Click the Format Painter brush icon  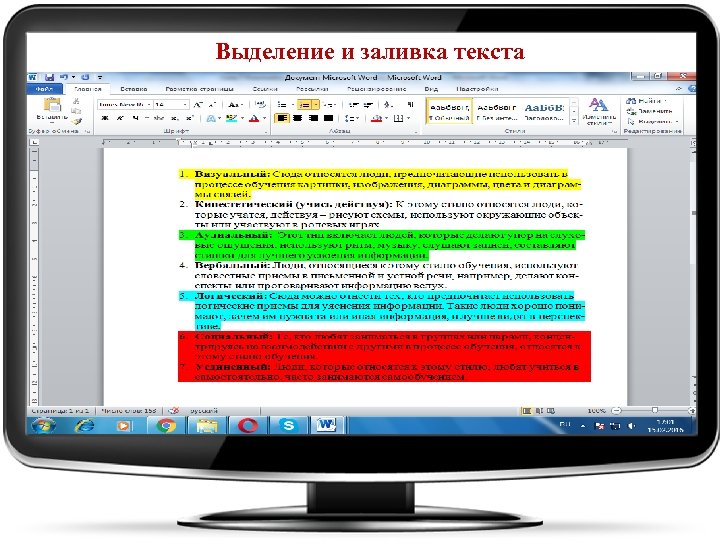[x=76, y=121]
